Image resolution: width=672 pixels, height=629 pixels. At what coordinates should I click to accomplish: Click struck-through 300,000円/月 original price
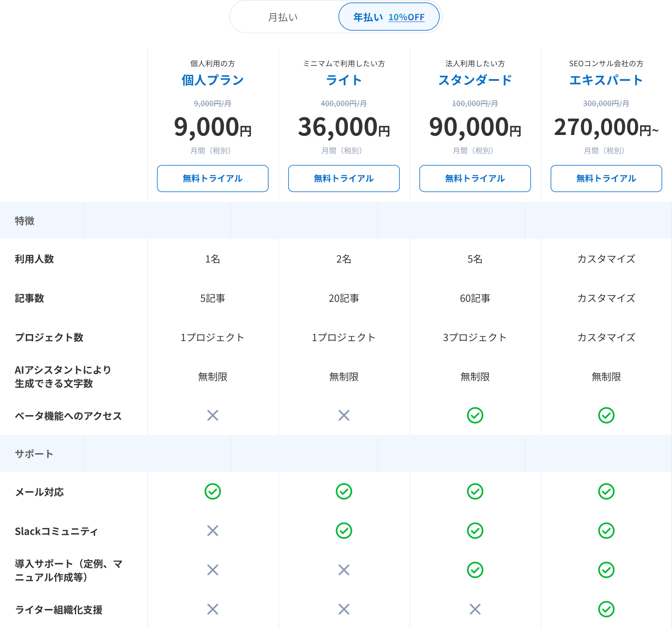[606, 103]
